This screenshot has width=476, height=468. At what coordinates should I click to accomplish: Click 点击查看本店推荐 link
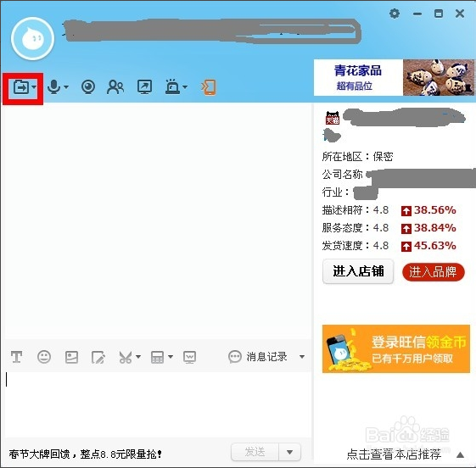coord(394,454)
